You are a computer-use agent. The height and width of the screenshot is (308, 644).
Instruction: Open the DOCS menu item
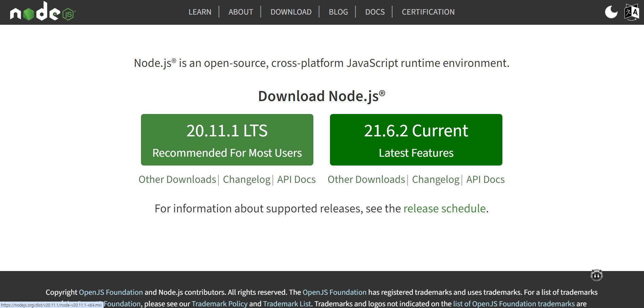pyautogui.click(x=375, y=12)
